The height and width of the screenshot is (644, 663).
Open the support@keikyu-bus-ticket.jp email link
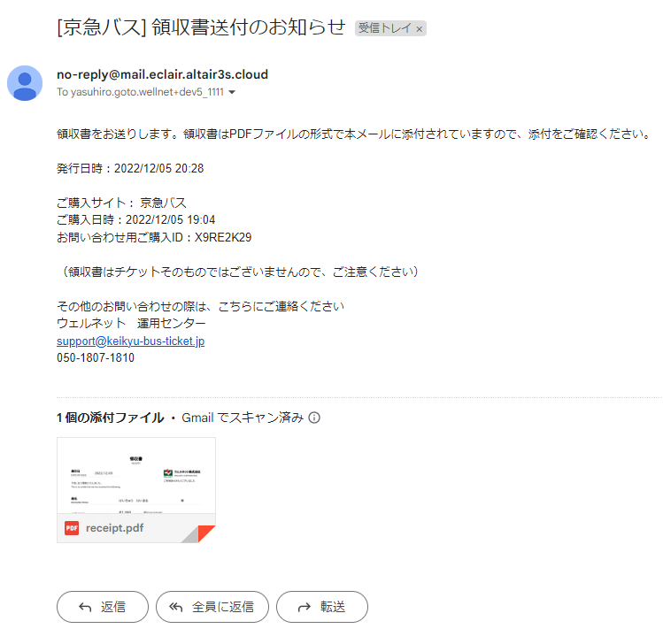[x=131, y=341]
